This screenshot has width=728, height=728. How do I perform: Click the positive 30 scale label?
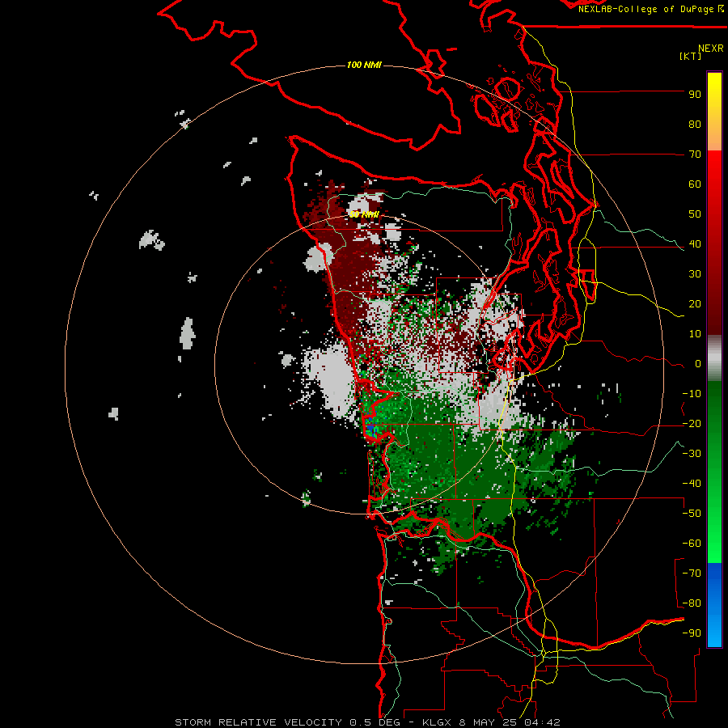click(x=695, y=274)
